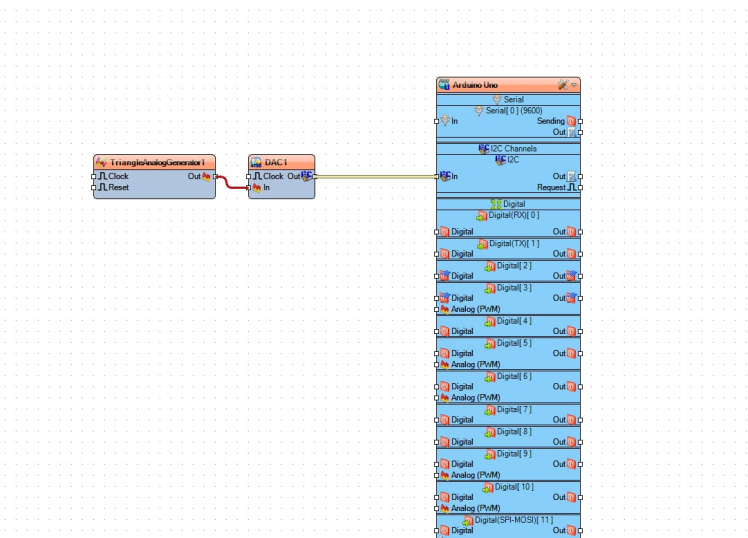Click the Digital[ 9 ] Digital input pin icon
The height and width of the screenshot is (538, 748).
(x=445, y=464)
